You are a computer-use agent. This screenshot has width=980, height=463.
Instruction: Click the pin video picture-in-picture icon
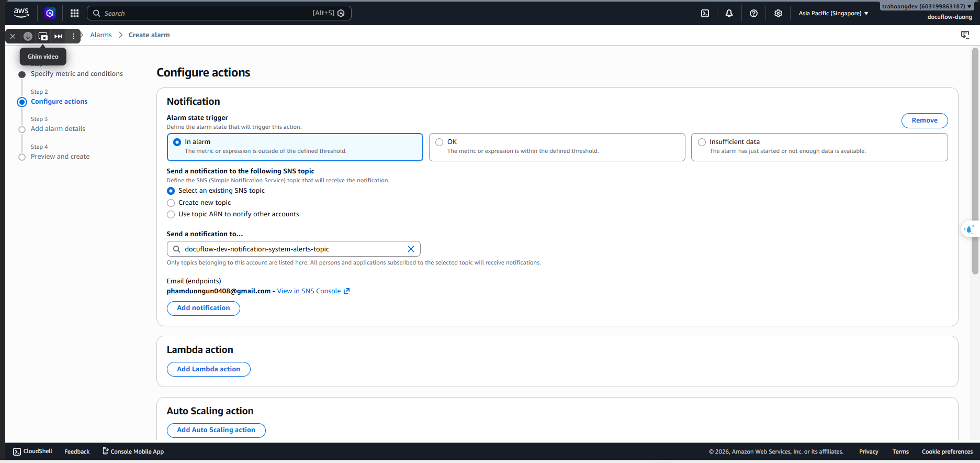43,36
